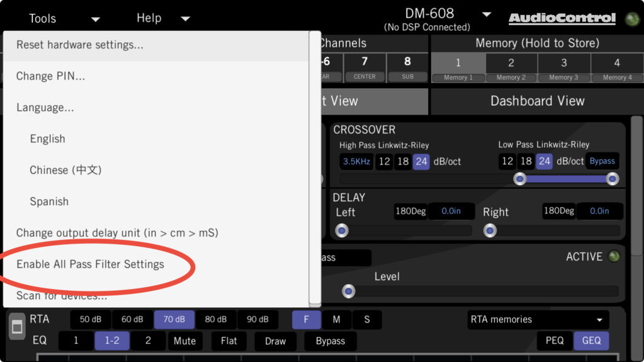Select RTA speed M
The width and height of the screenshot is (644, 362).
click(336, 319)
